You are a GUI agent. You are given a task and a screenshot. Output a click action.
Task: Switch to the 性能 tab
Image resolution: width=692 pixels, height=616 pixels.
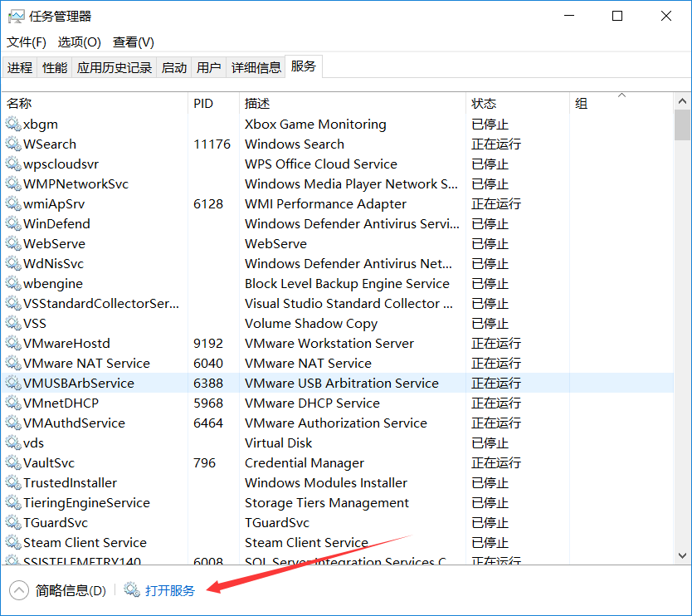[x=55, y=67]
